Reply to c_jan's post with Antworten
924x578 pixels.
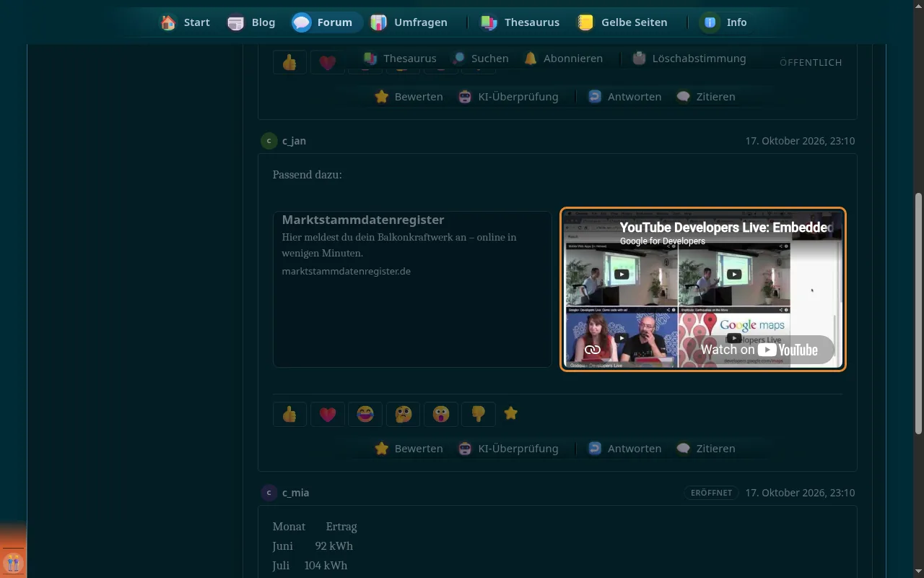point(624,449)
